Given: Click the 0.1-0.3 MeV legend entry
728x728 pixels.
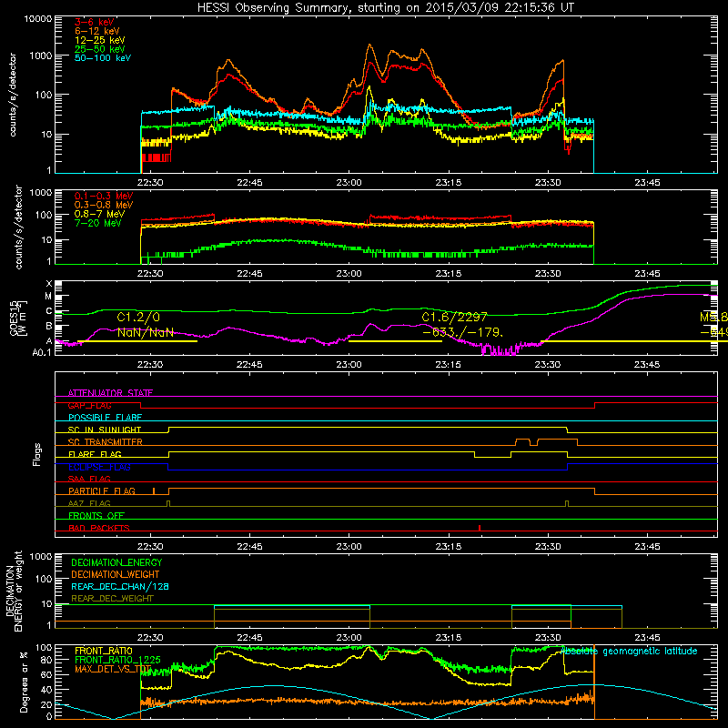Looking at the screenshot, I should coord(104,196).
